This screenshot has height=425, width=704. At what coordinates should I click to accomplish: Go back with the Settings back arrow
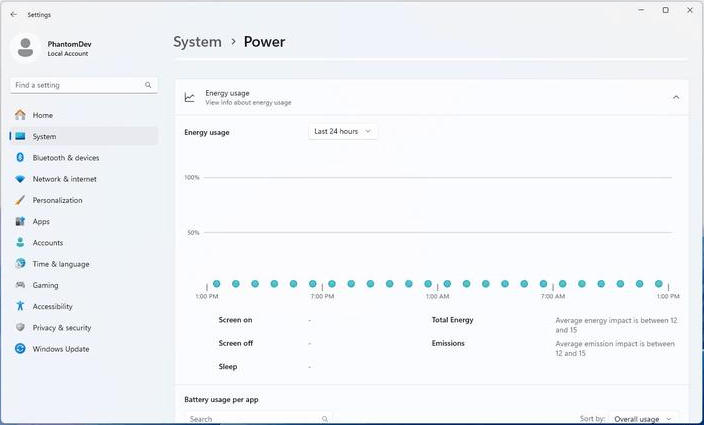click(x=13, y=14)
